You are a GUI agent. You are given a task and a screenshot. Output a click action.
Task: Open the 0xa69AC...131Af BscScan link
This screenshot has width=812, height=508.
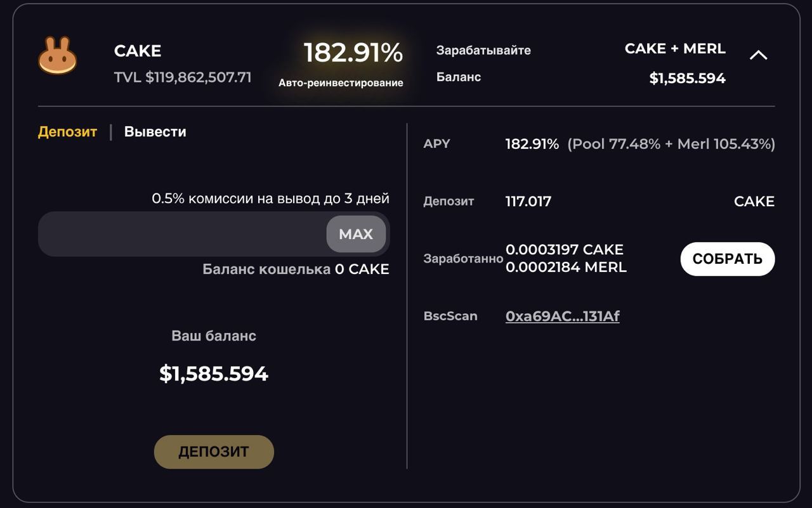[x=562, y=316]
